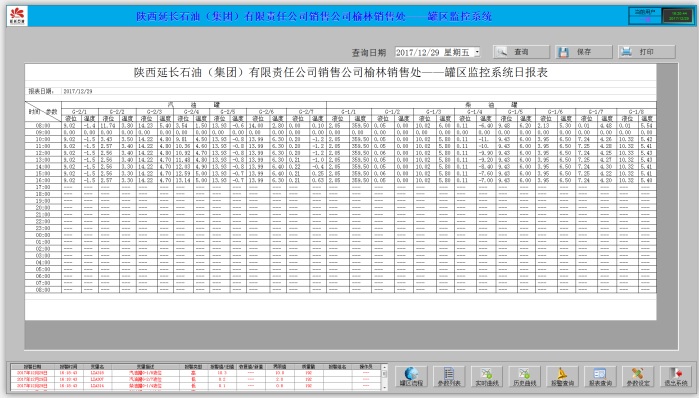Image resolution: width=699 pixels, height=398 pixels.
Task: Expand the query date dropdown arrow
Action: pos(477,52)
